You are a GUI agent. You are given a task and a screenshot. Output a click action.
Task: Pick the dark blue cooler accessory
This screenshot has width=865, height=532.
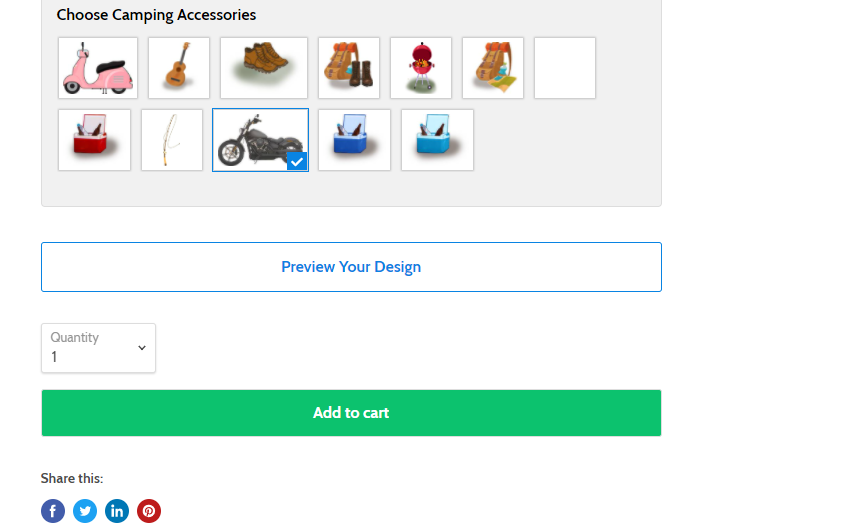pyautogui.click(x=354, y=140)
